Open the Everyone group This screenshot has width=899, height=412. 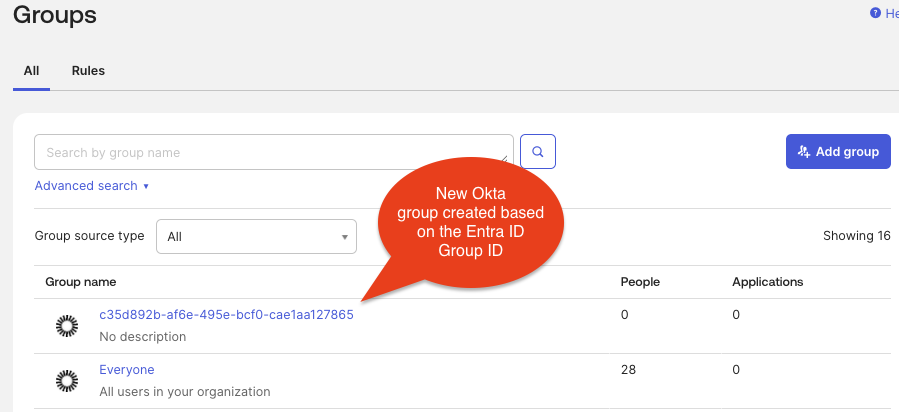click(x=127, y=370)
